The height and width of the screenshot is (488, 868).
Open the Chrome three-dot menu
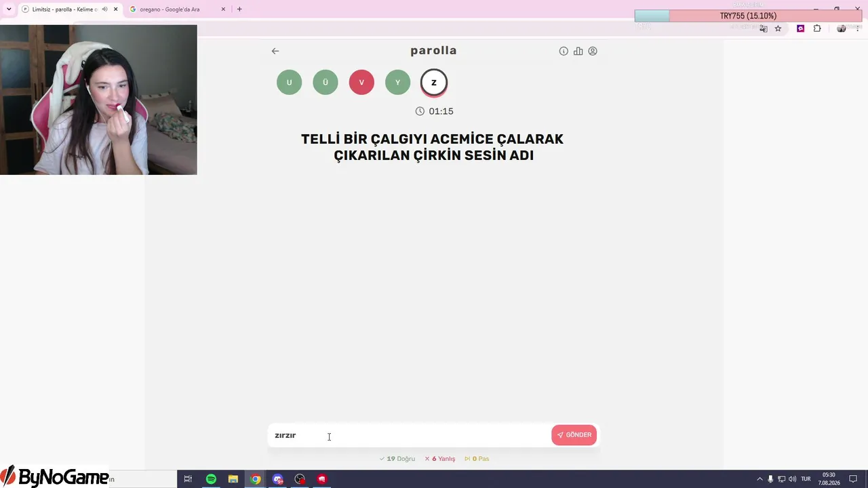click(858, 28)
